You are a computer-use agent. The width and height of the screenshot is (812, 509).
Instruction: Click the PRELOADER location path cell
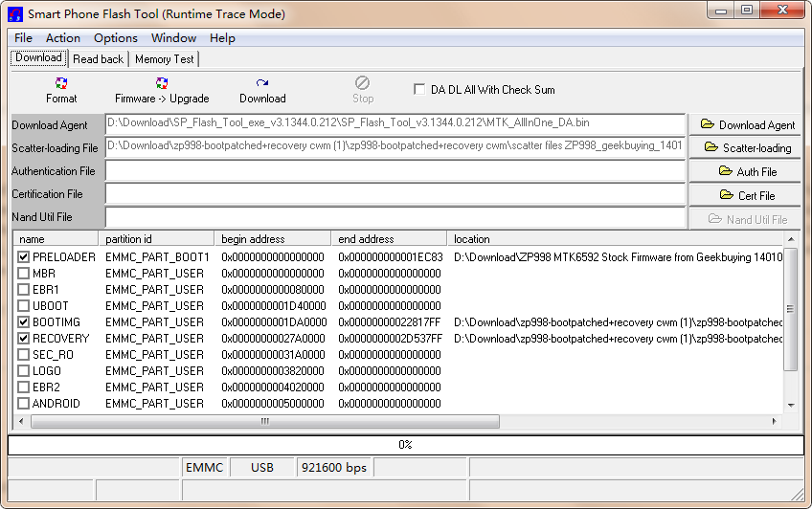(x=618, y=257)
